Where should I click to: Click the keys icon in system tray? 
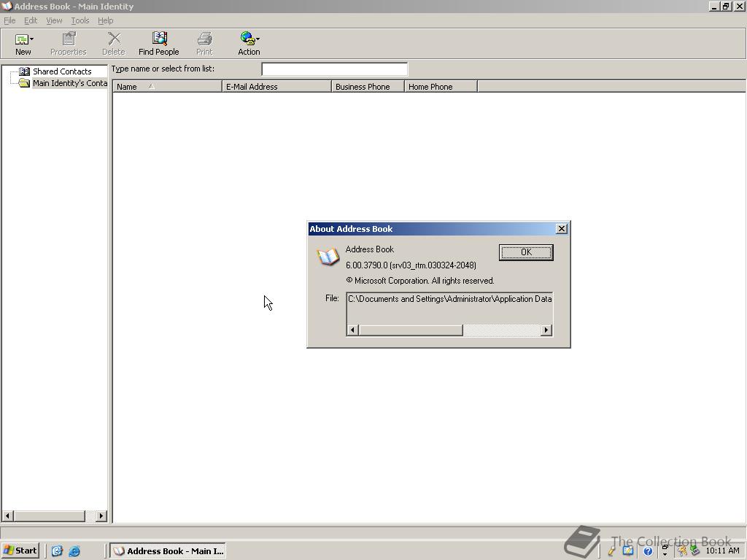point(682,551)
